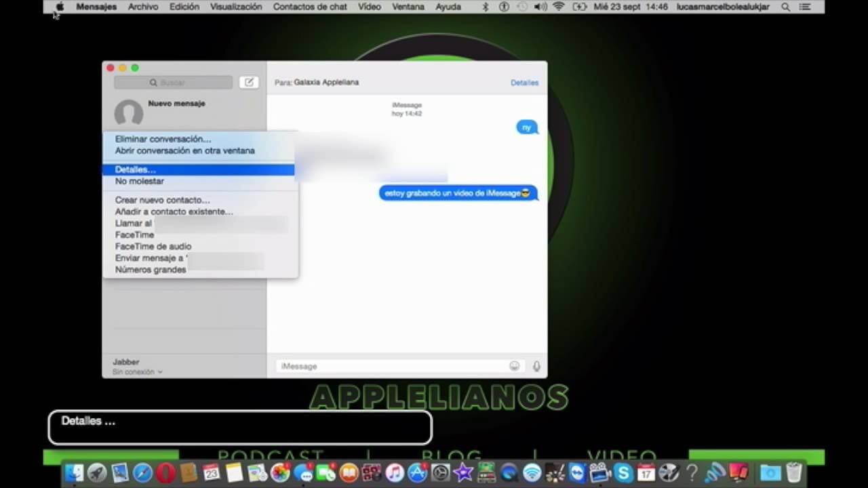
Task: Open System Preferences gear in Dock
Action: click(x=441, y=473)
